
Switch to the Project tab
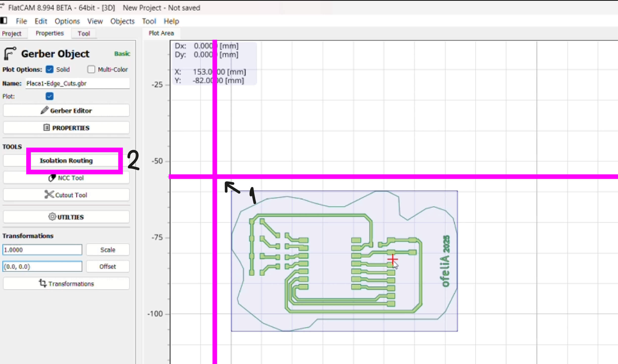[12, 33]
